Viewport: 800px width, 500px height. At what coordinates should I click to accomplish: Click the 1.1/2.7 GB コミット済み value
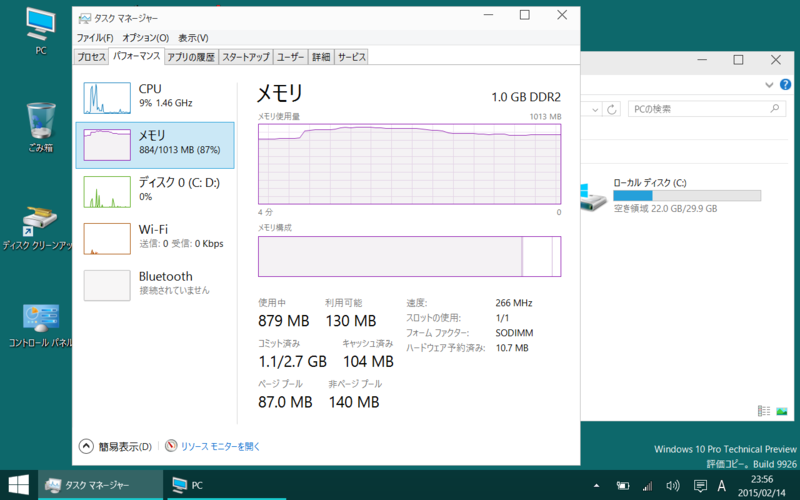tap(292, 362)
